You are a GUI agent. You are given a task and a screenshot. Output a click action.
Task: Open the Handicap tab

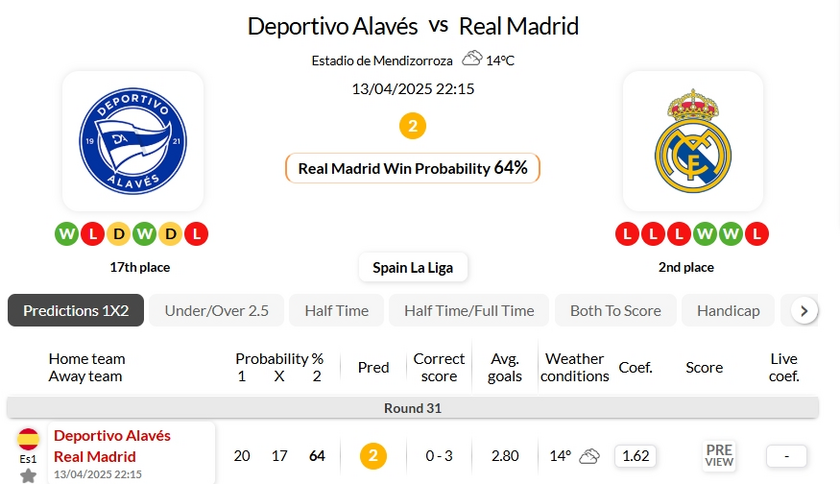(x=728, y=310)
